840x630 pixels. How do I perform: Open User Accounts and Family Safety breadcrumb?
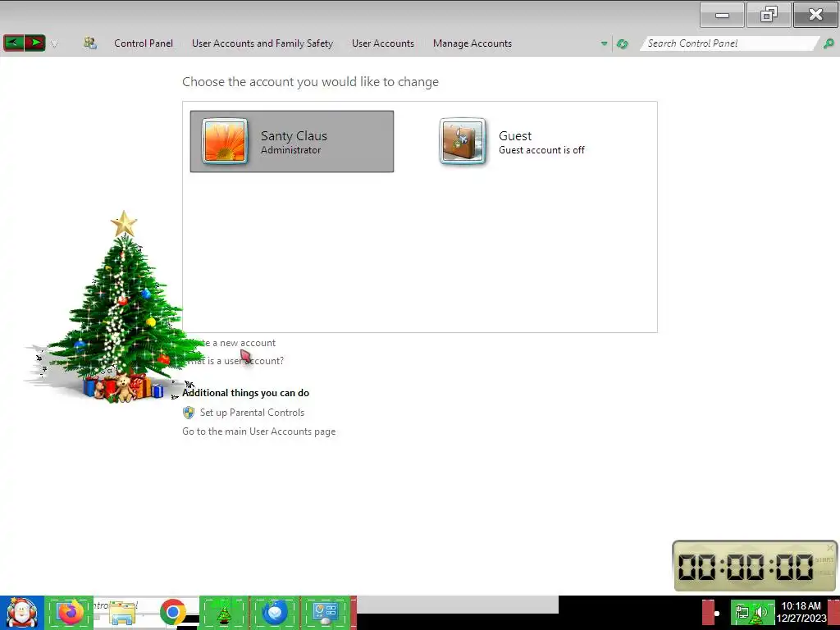click(262, 43)
